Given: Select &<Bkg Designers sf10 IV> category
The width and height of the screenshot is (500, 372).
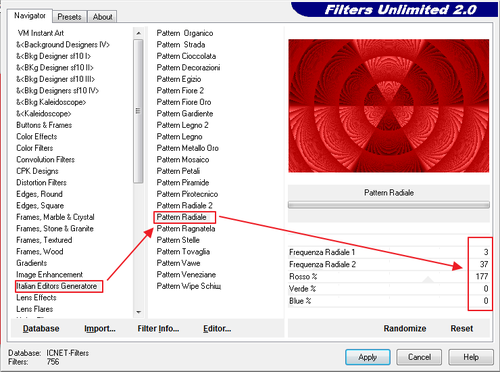Looking at the screenshot, I should 57,91.
